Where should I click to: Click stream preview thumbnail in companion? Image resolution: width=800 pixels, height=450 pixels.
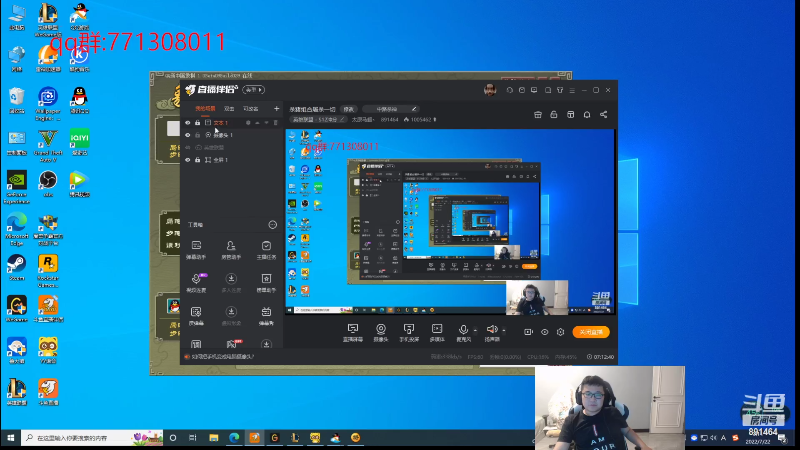[x=450, y=222]
